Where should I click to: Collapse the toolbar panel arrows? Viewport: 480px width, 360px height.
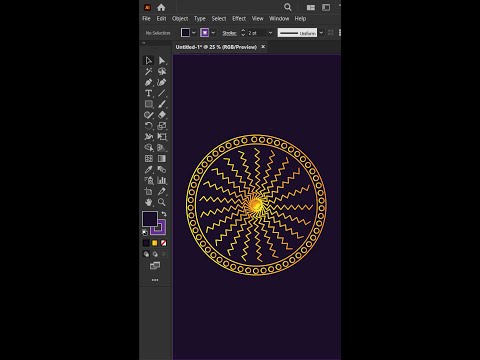(x=144, y=43)
